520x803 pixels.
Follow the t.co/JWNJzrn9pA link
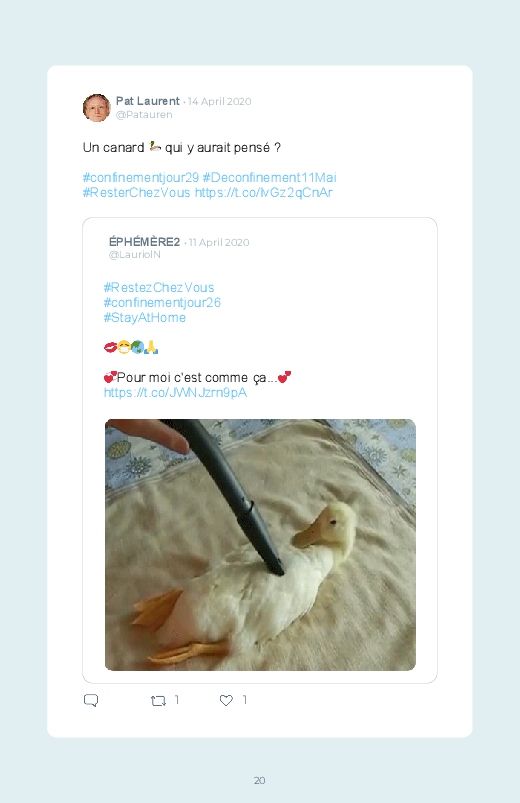click(x=175, y=393)
